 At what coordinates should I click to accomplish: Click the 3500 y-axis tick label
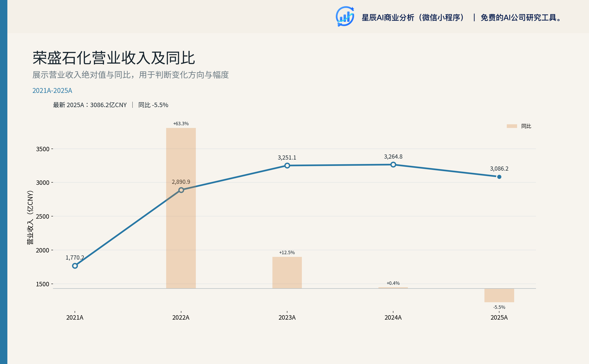point(43,149)
